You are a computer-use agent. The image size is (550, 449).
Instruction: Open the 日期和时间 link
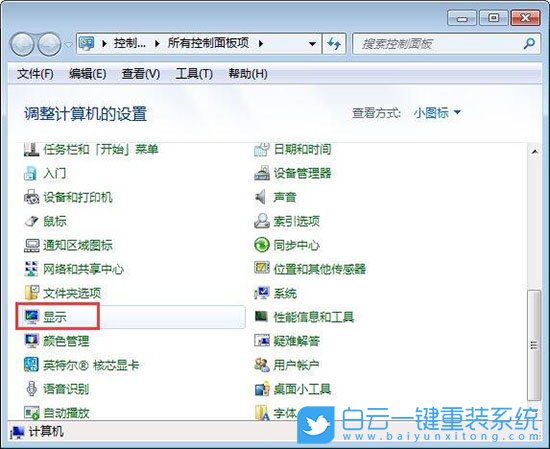pos(302,149)
